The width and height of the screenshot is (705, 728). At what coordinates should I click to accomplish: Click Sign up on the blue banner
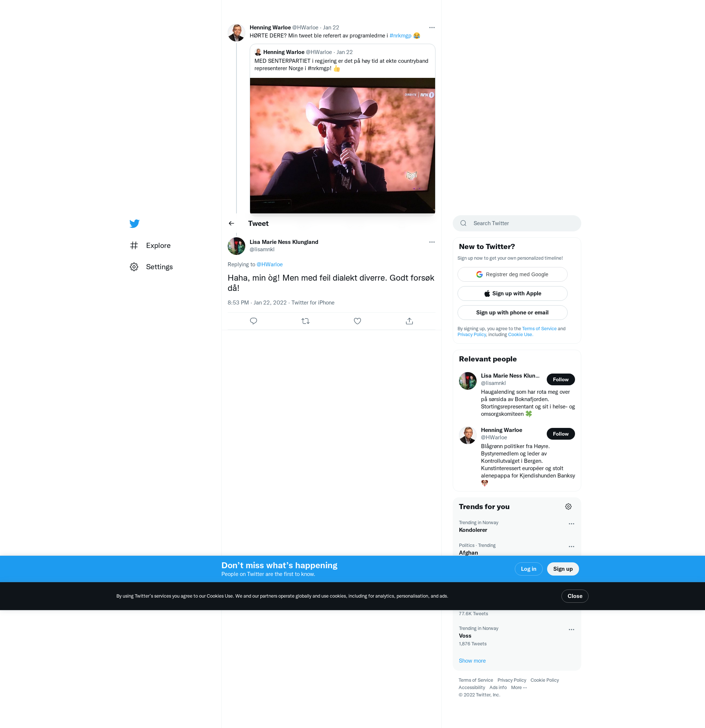[x=563, y=569]
